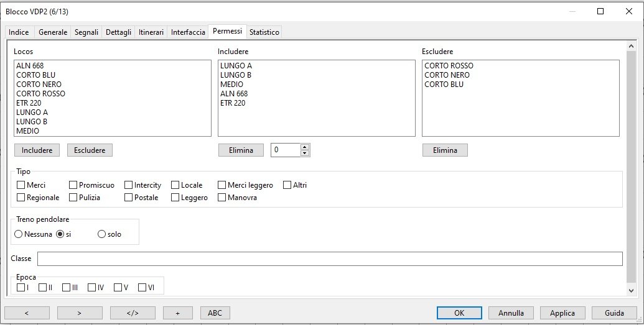Select Nessuna for Treno pendolare
The image size is (644, 325).
click(x=19, y=234)
